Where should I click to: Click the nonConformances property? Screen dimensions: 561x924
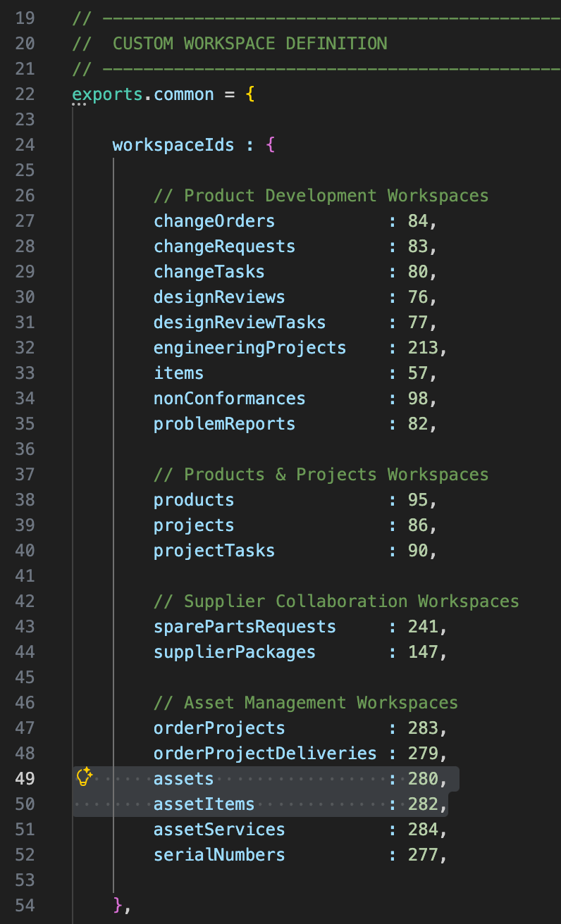point(230,399)
